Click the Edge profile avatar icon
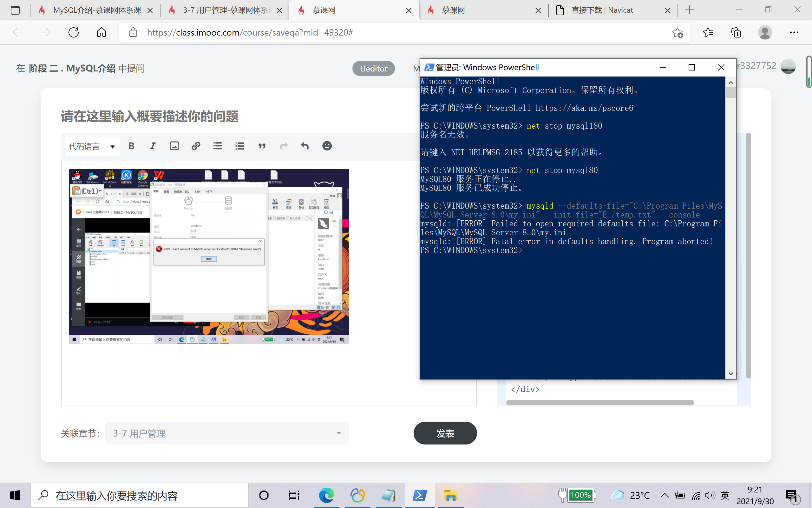Image resolution: width=812 pixels, height=508 pixels. click(765, 32)
